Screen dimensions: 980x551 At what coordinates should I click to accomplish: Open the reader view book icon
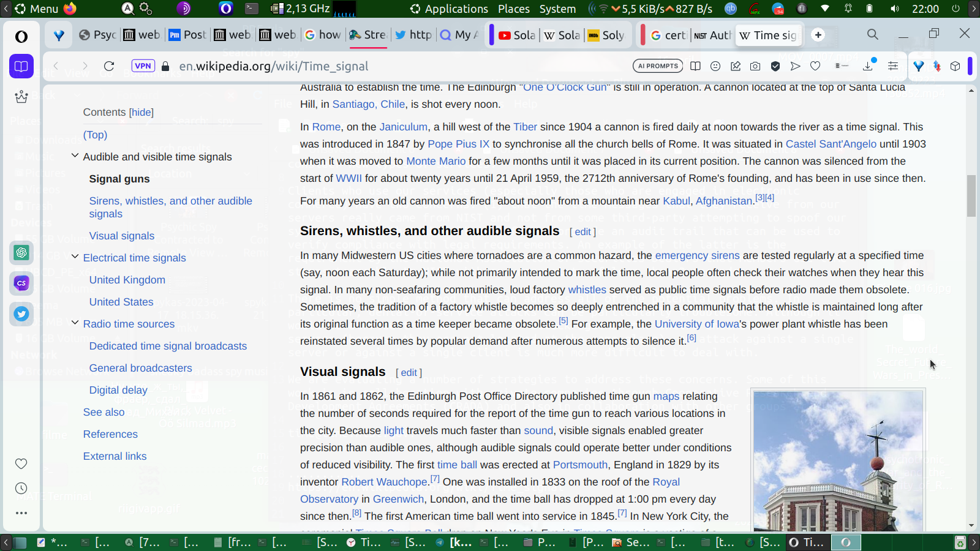point(695,66)
